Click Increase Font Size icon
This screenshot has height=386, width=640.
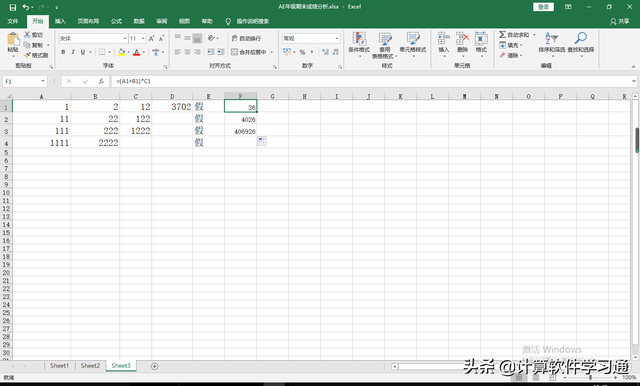151,38
